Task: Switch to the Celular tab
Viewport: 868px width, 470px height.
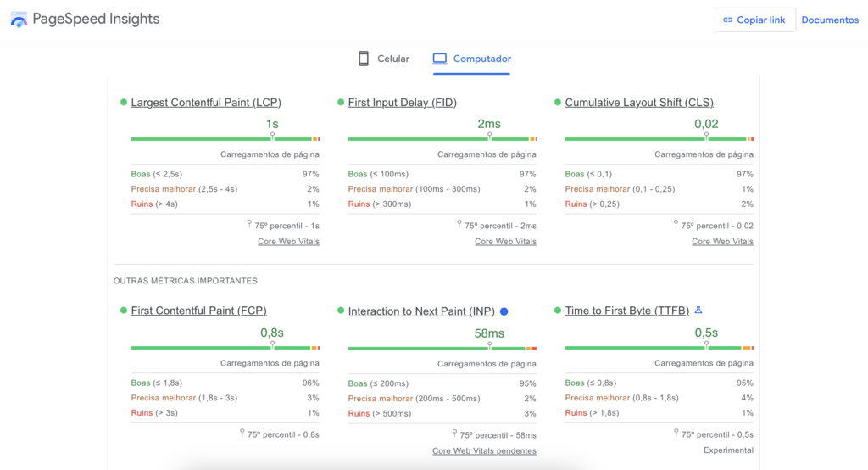Action: tap(384, 59)
